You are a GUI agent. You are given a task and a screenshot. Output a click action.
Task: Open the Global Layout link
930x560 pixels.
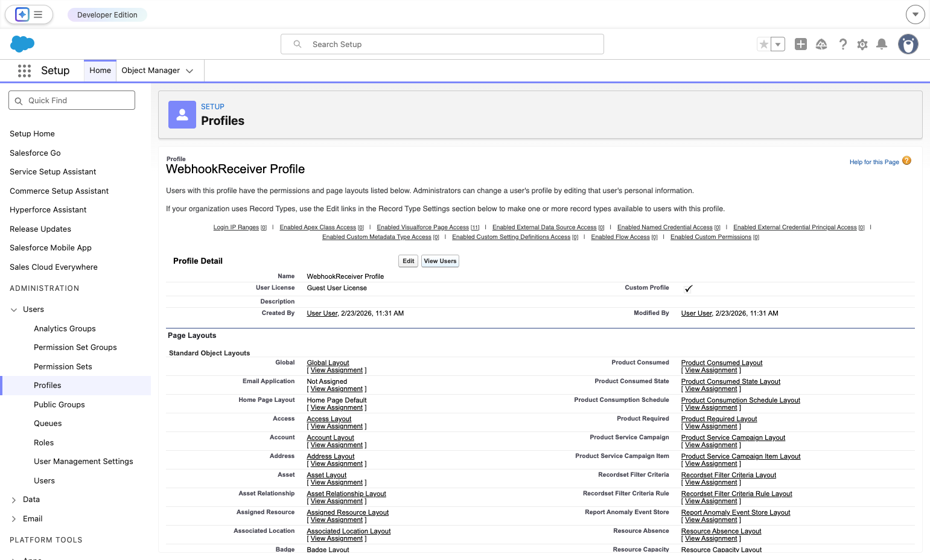tap(328, 363)
